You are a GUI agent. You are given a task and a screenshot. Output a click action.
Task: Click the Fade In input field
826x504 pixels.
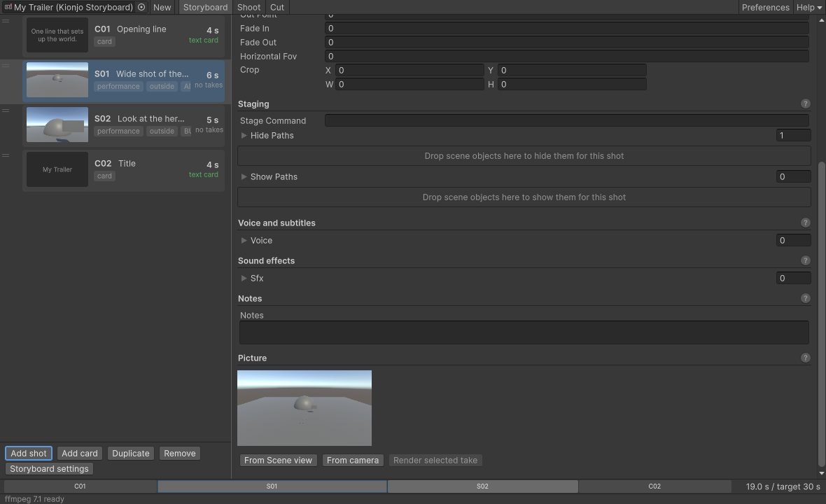pyautogui.click(x=567, y=29)
